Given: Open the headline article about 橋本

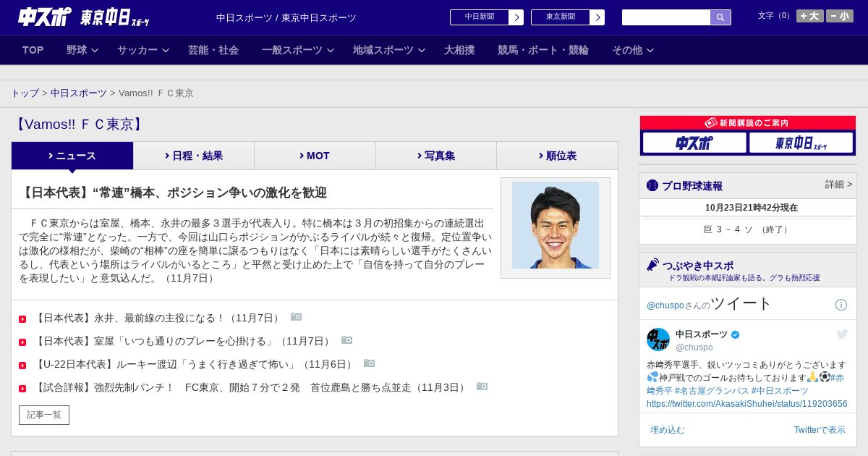Looking at the screenshot, I should point(174,193).
